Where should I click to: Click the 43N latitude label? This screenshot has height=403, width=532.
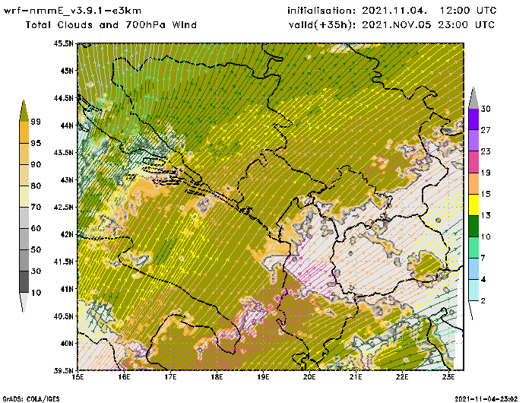click(x=67, y=179)
